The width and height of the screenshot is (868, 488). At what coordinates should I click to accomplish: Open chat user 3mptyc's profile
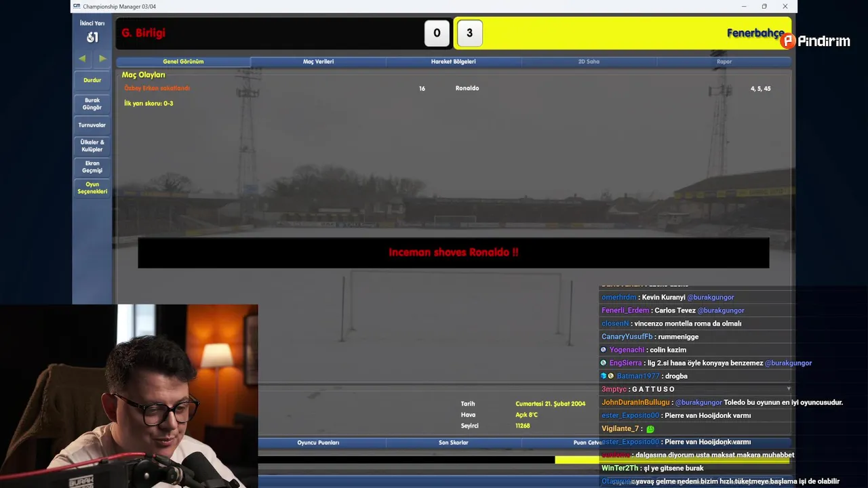coord(614,389)
